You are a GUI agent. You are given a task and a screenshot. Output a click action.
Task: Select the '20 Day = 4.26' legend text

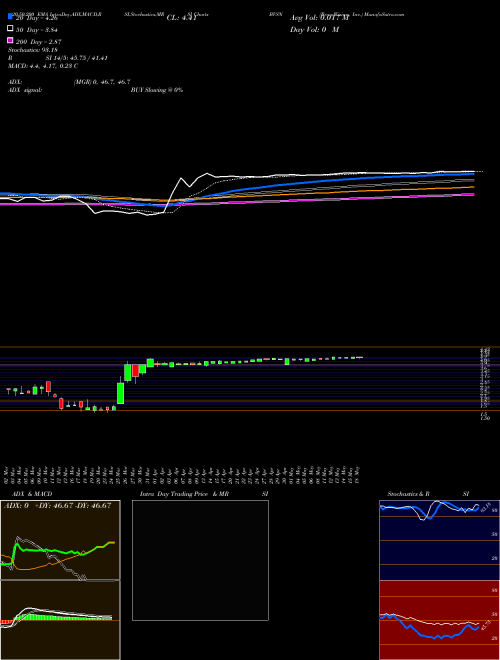click(39, 18)
